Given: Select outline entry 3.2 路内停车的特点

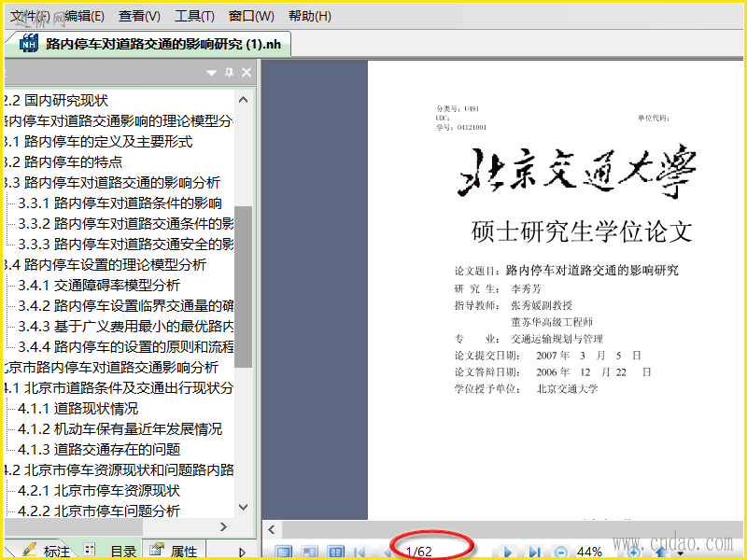Looking at the screenshot, I should point(63,161).
